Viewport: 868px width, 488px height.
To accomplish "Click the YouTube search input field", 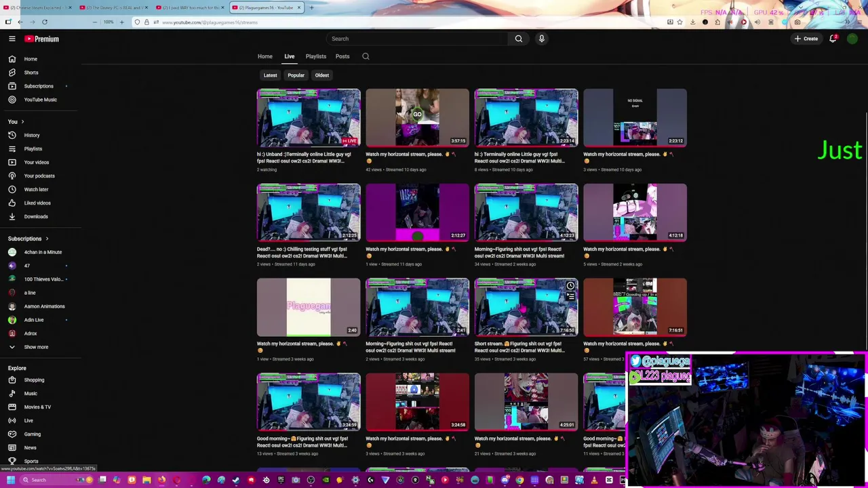I will 417,39.
